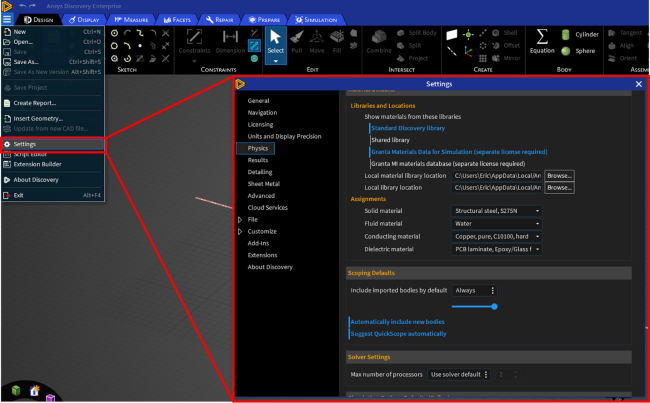This screenshot has height=403, width=650.
Task: Insert a plane in Create group
Action: 452,34
